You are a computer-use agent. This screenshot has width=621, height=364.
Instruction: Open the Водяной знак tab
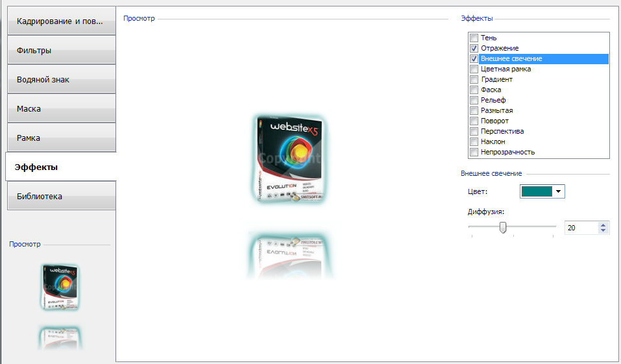click(62, 80)
